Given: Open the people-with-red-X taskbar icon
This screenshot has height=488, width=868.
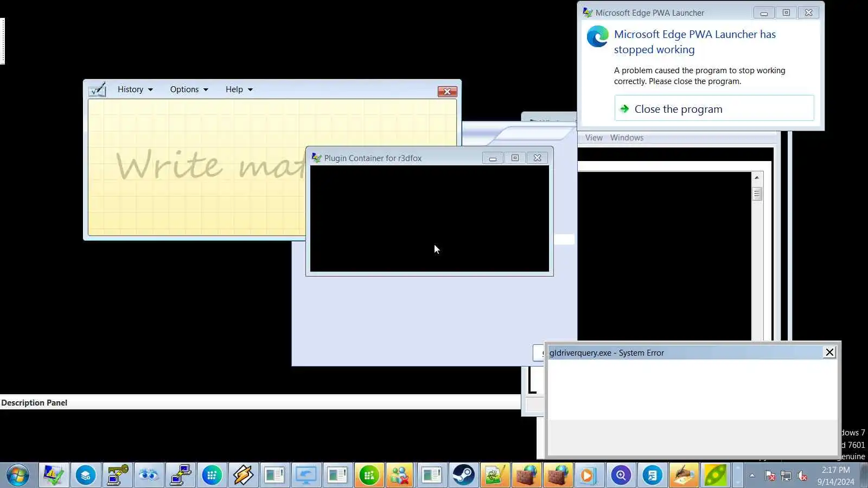Looking at the screenshot, I should click(400, 476).
